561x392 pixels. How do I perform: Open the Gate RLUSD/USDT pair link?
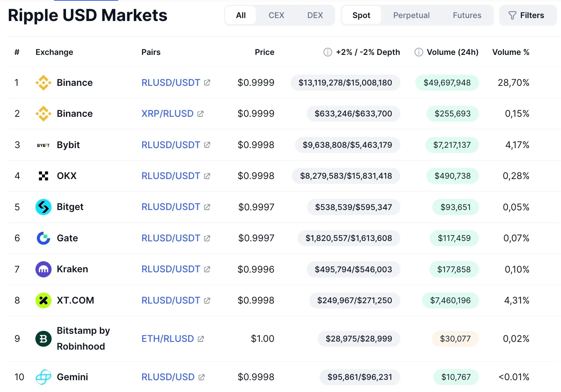click(x=171, y=238)
